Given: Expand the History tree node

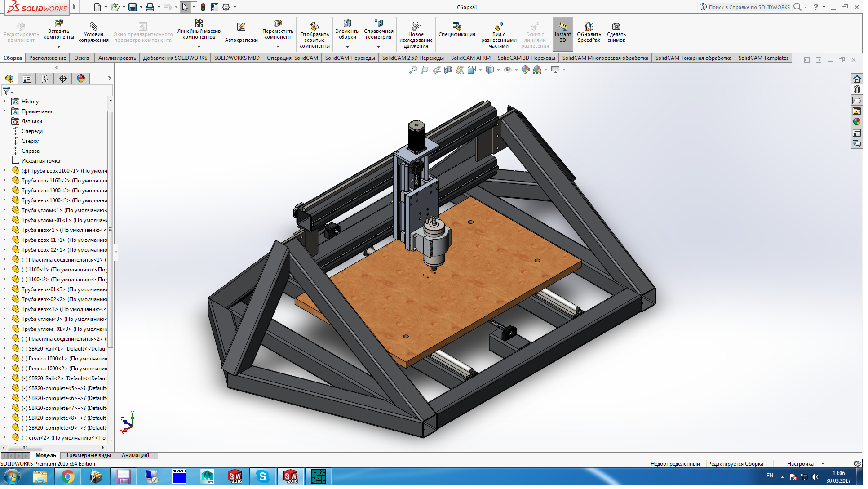Looking at the screenshot, I should 4,102.
